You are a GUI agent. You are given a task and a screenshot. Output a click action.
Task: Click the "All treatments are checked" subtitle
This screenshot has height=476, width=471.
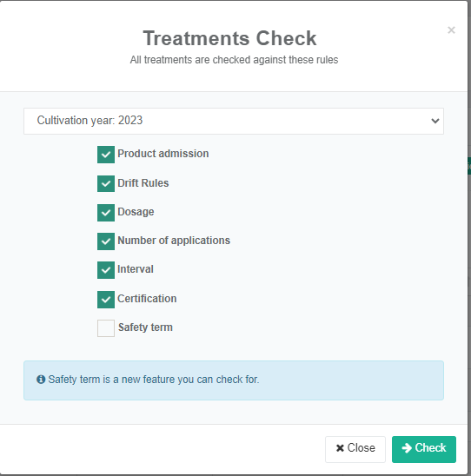(234, 60)
